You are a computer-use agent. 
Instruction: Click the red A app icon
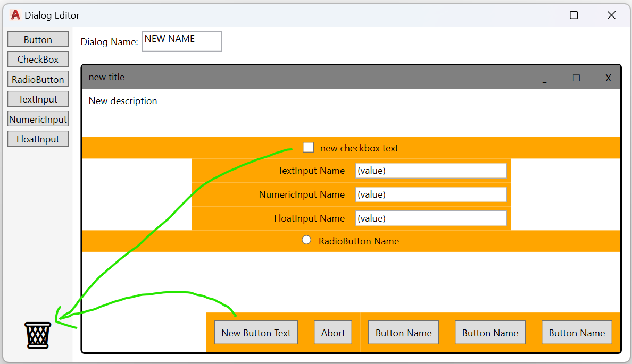(x=15, y=15)
